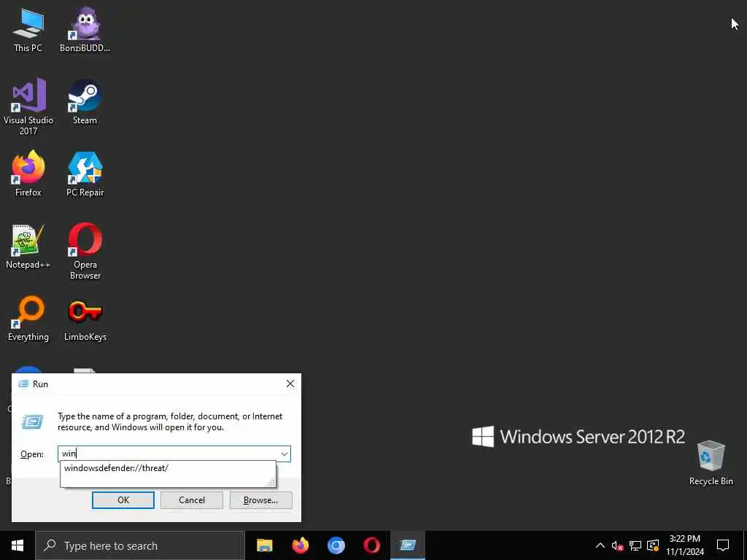Click the taskbar search box
Viewport: 747px width, 560px height.
coord(139,545)
